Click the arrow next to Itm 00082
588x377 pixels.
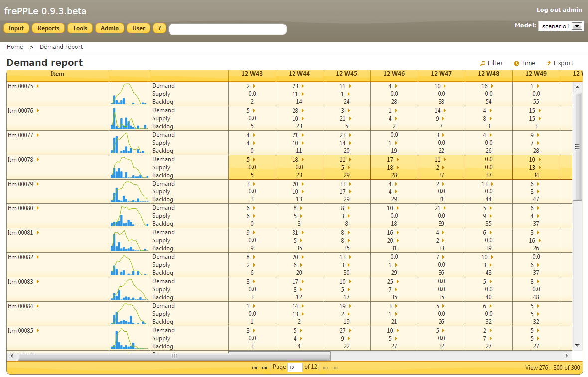point(38,257)
